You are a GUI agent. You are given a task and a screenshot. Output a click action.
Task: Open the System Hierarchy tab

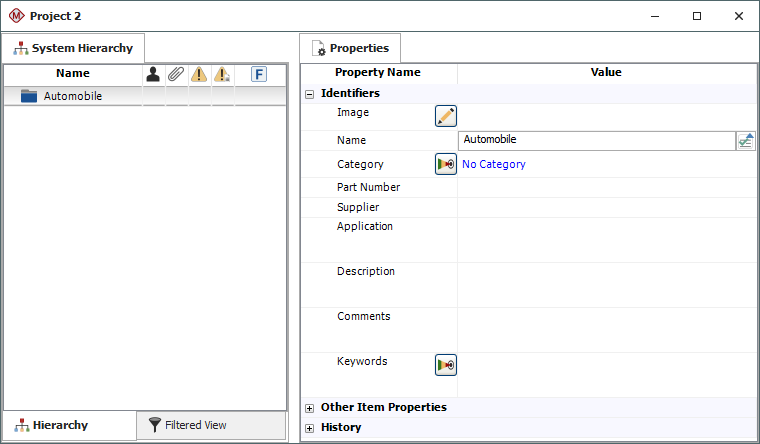pos(74,48)
